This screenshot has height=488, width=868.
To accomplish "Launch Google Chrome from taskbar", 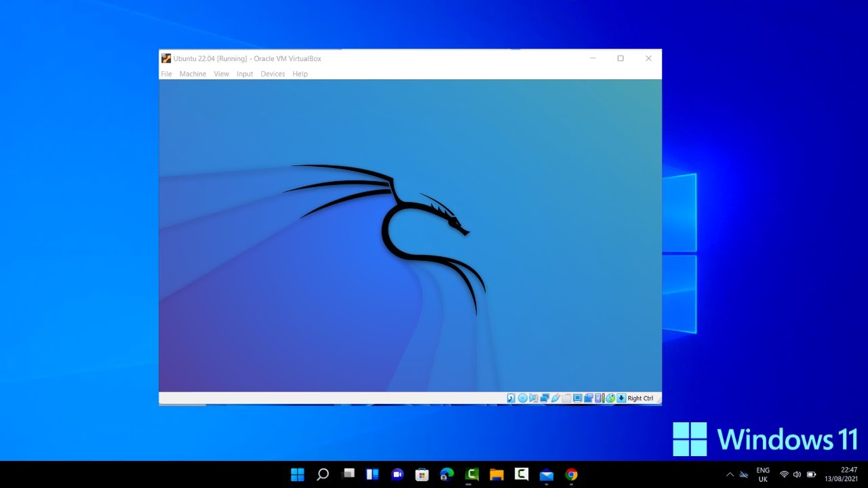I will [x=572, y=474].
